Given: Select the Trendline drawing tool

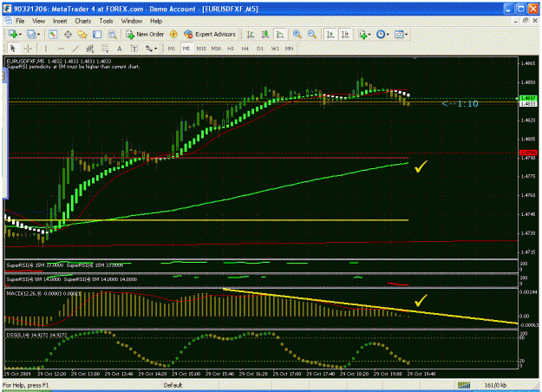Looking at the screenshot, I should pos(75,49).
